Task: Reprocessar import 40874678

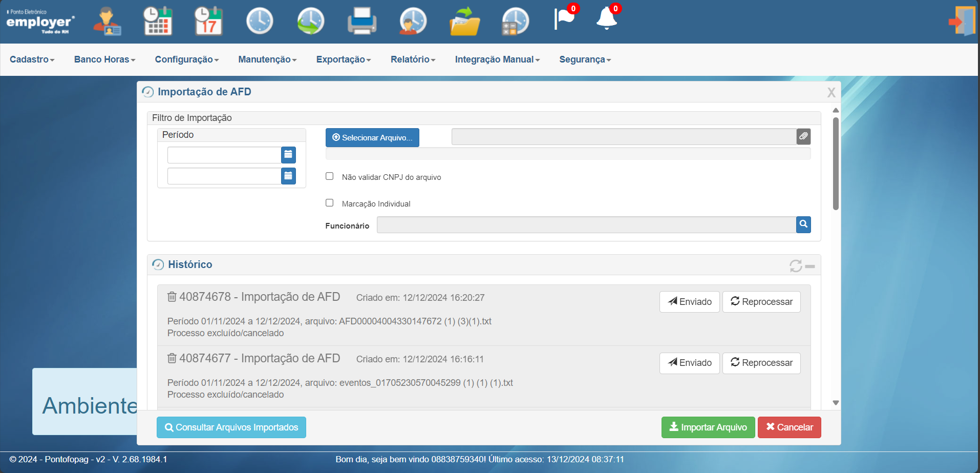Action: (761, 302)
